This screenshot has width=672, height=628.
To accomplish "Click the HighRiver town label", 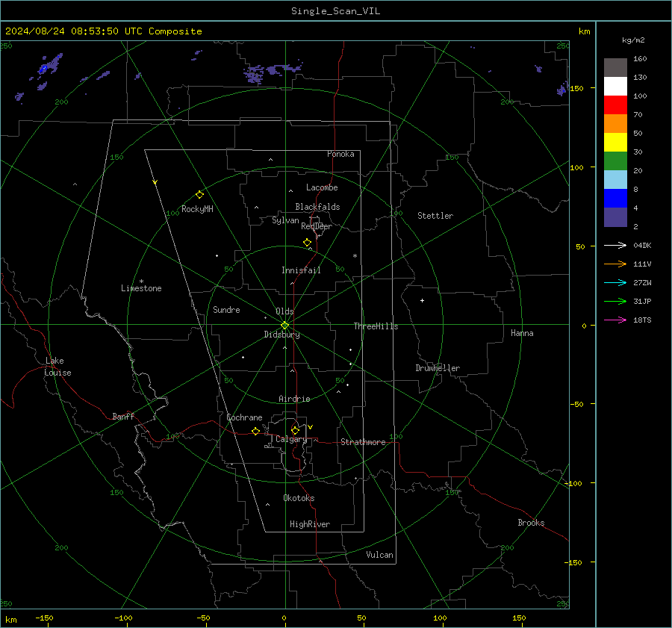I will pyautogui.click(x=310, y=524).
